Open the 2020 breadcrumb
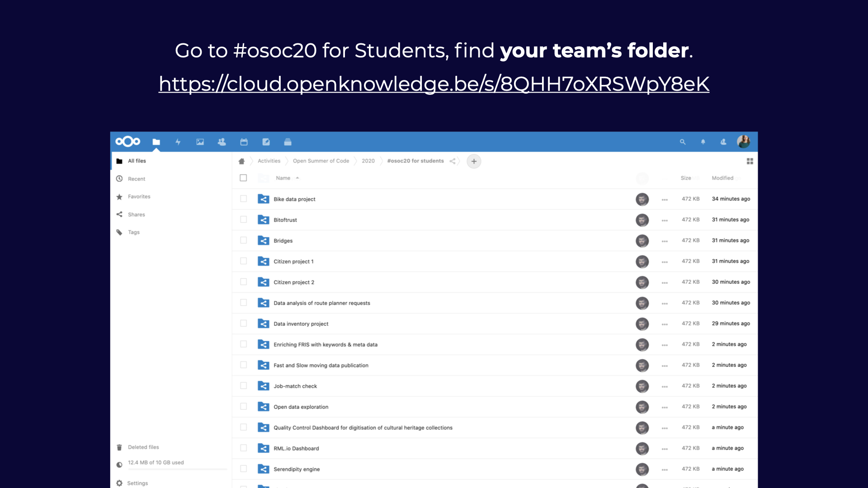 pyautogui.click(x=368, y=161)
